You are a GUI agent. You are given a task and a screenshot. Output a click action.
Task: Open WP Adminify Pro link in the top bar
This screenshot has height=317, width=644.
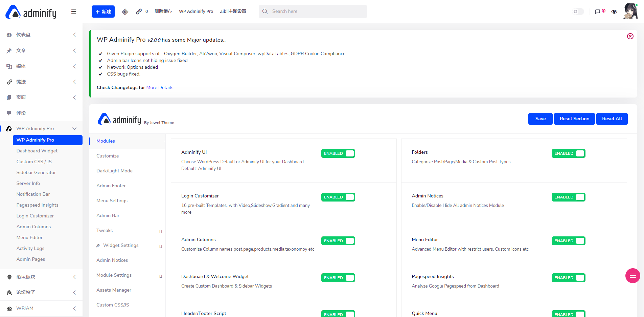point(196,12)
